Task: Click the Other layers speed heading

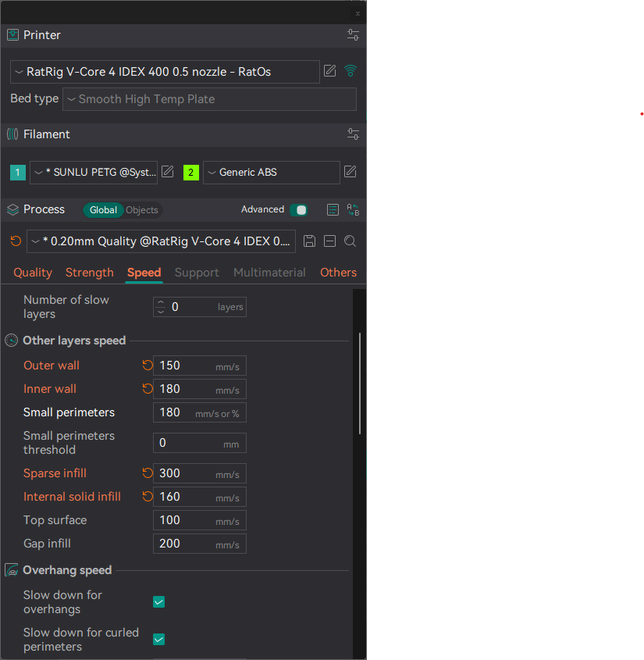Action: [74, 340]
